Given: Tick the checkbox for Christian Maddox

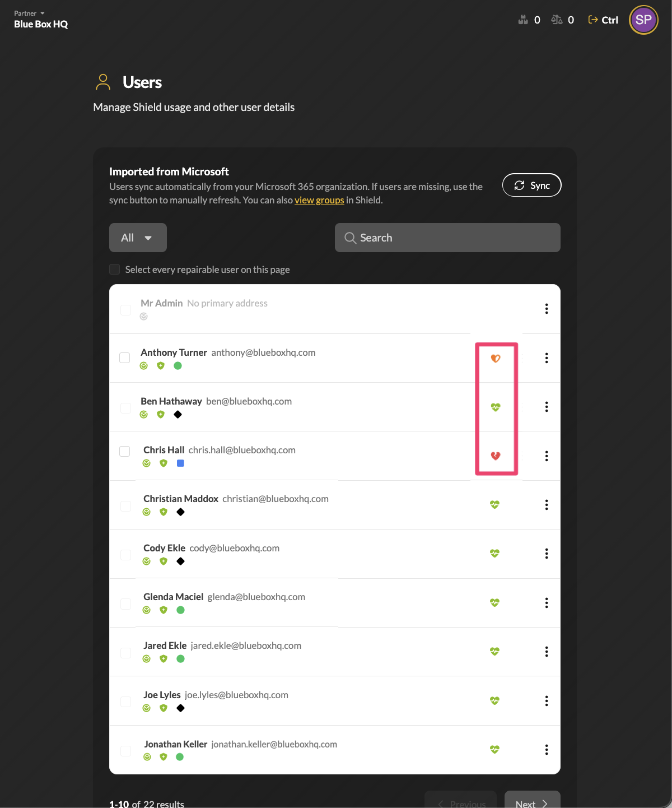Looking at the screenshot, I should [x=126, y=506].
